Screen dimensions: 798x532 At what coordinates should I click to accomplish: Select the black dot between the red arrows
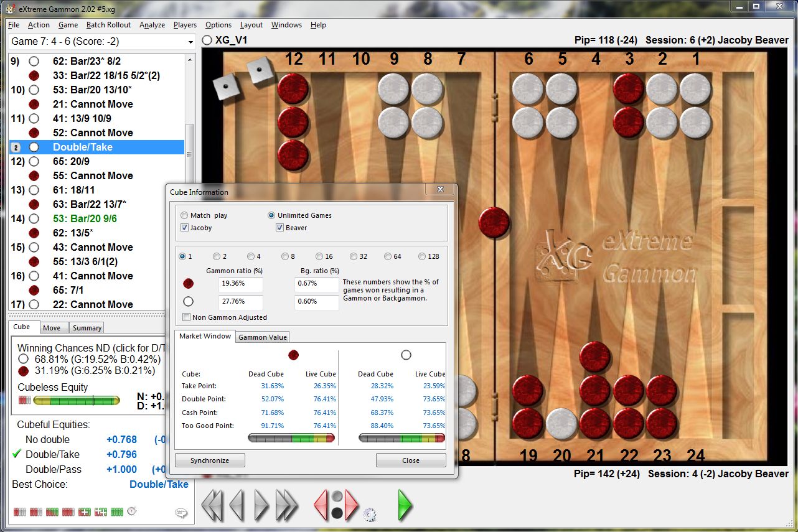point(336,513)
